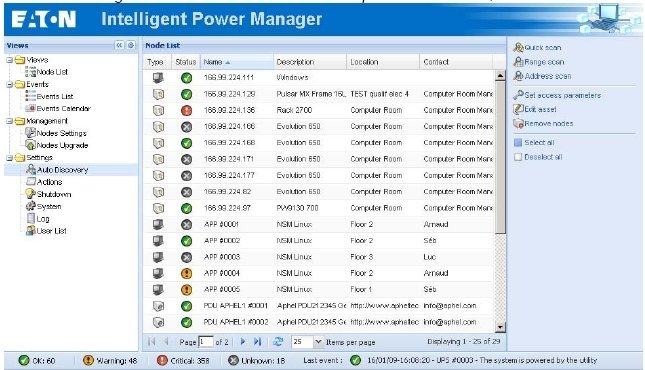645x370 pixels.
Task: Click the 'TEST qualif elec 4' location cell
Action: [379, 94]
